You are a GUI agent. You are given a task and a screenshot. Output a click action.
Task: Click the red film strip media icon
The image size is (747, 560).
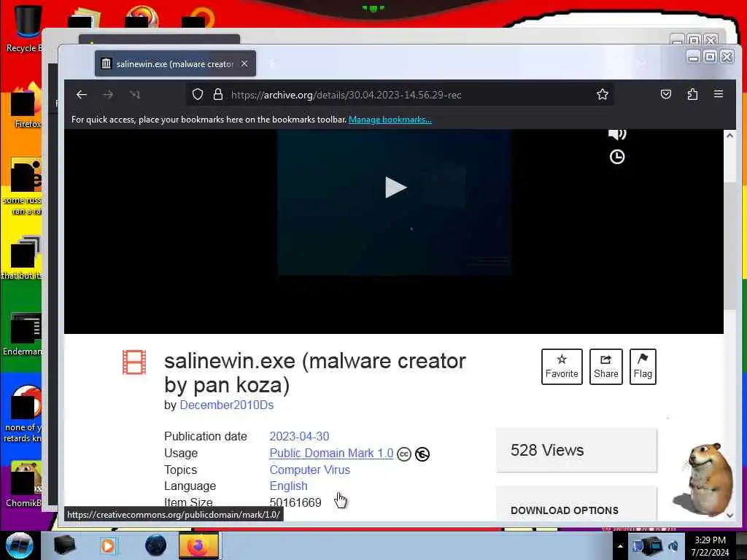[x=134, y=362]
